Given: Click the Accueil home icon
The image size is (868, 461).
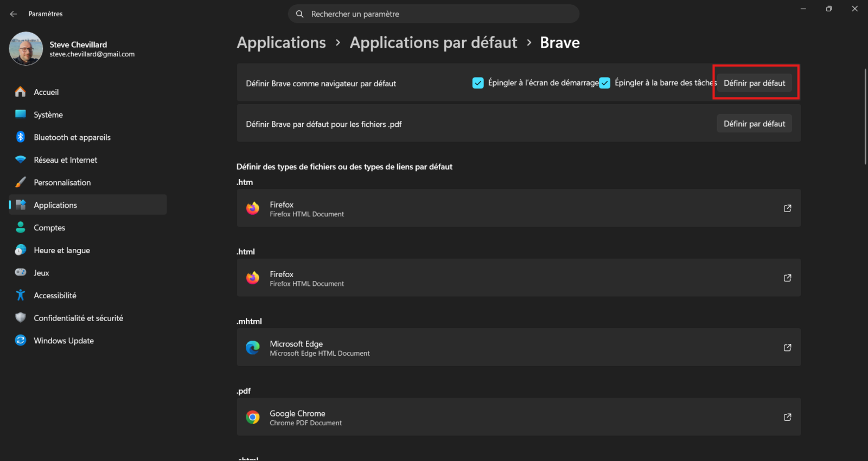Looking at the screenshot, I should (x=21, y=92).
